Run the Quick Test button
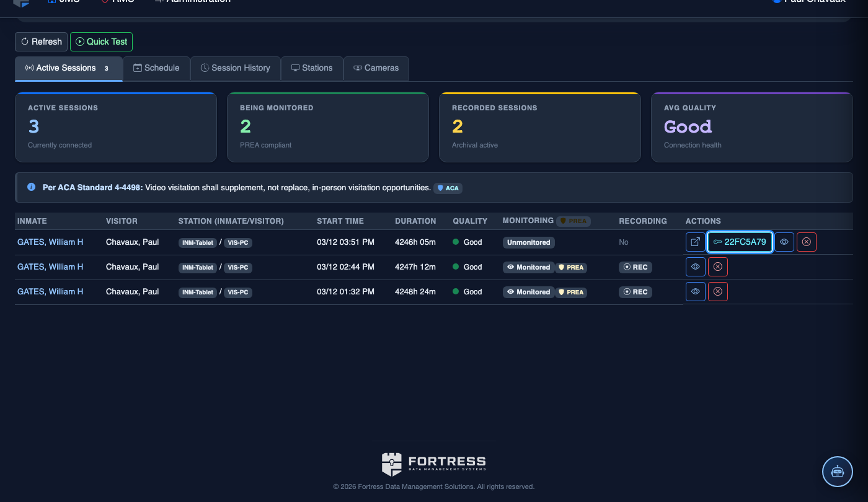This screenshot has width=868, height=502. (x=101, y=42)
